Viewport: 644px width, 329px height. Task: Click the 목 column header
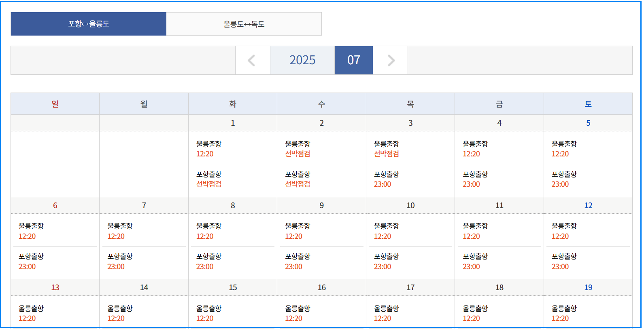pos(410,104)
